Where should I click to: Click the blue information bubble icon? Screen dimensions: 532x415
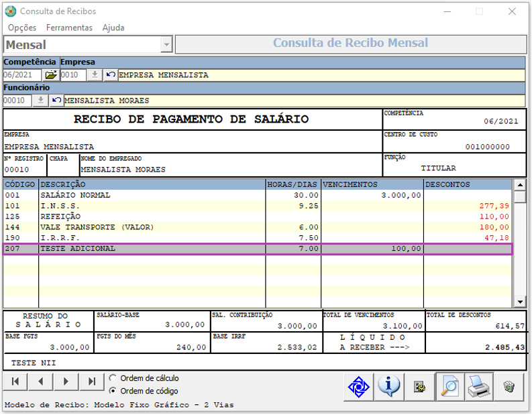pyautogui.click(x=389, y=387)
